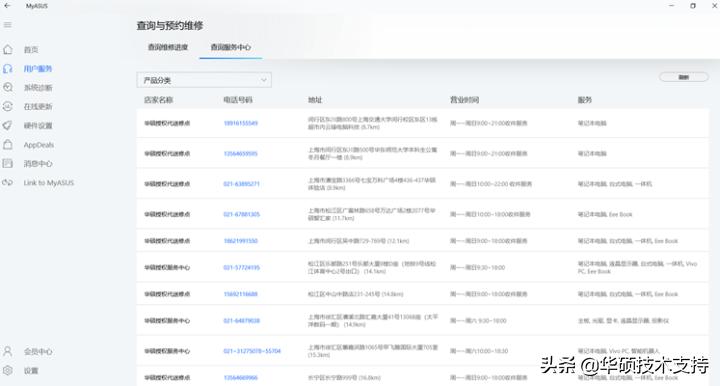
Task: Click the address marked (15.3km)
Action: point(373,351)
